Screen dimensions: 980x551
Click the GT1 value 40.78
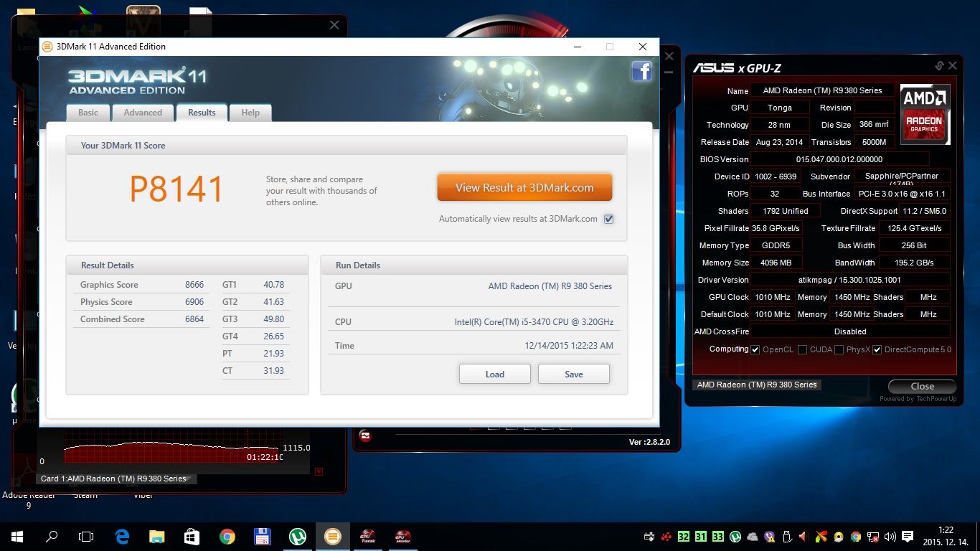[273, 285]
